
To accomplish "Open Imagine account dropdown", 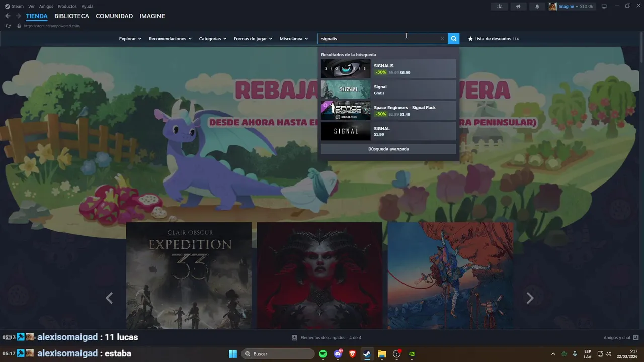I will (x=568, y=6).
